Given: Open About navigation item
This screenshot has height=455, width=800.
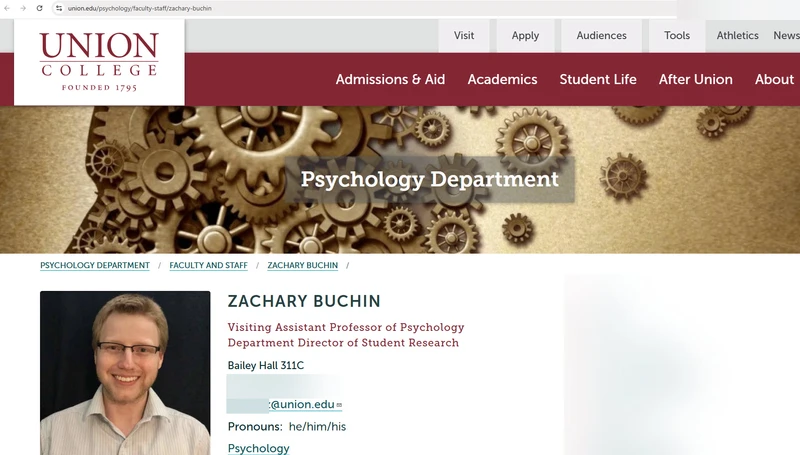Looking at the screenshot, I should pyautogui.click(x=774, y=80).
